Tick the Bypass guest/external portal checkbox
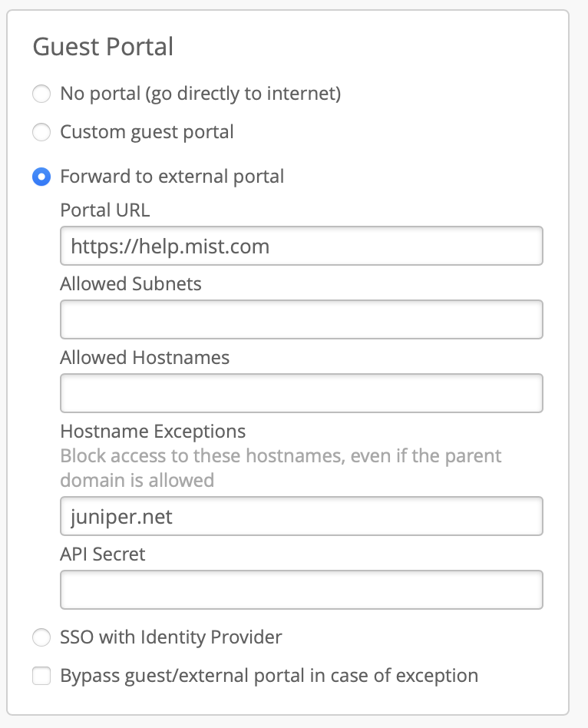 click(x=41, y=677)
